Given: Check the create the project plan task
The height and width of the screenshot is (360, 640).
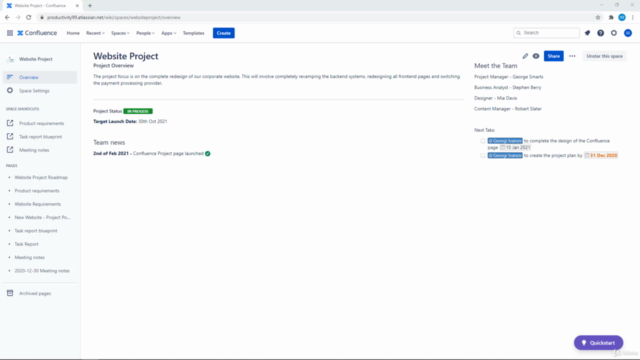Looking at the screenshot, I should (483, 156).
